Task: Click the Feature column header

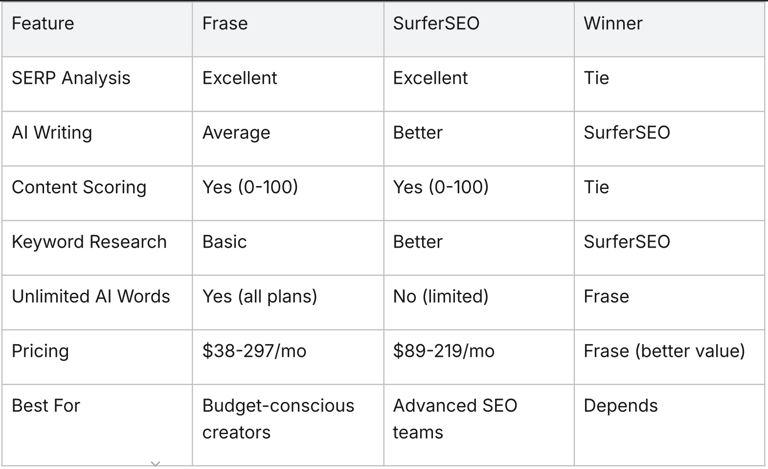Action: tap(43, 24)
